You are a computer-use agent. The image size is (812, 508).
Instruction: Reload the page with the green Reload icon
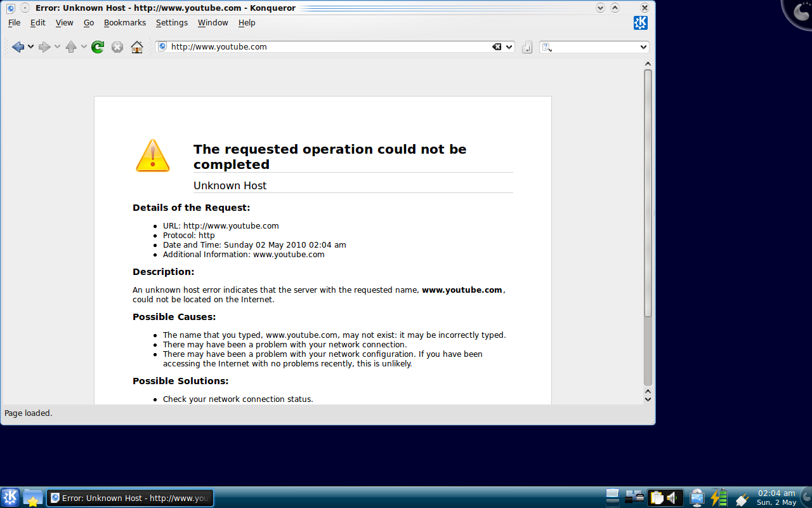click(x=98, y=47)
